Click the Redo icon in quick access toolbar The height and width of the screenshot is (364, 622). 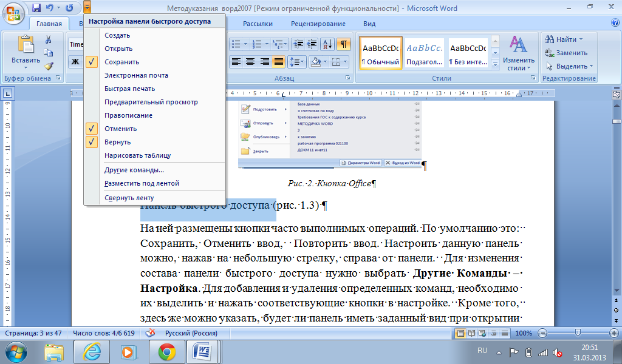pyautogui.click(x=69, y=7)
